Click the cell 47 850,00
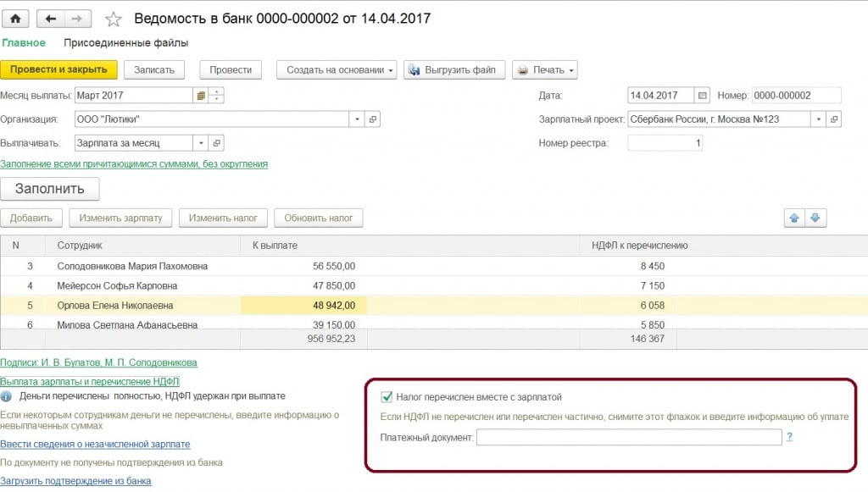Screen dimensions: 868x492 click(303, 286)
